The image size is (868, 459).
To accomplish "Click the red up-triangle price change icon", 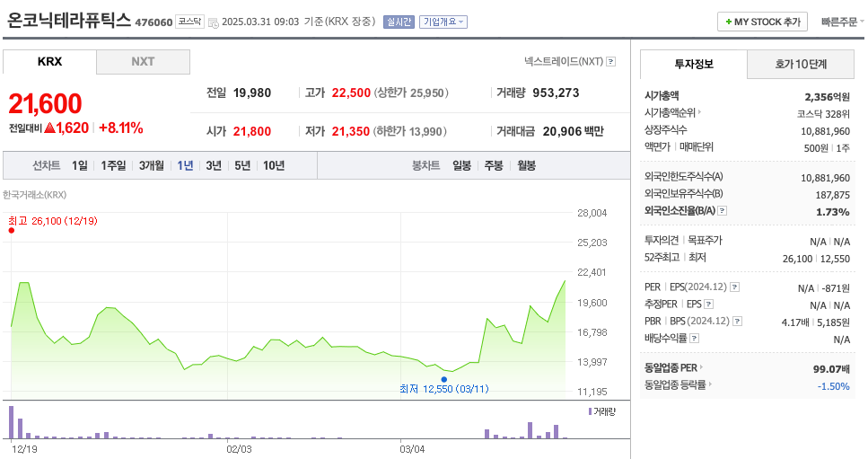I will pyautogui.click(x=50, y=128).
